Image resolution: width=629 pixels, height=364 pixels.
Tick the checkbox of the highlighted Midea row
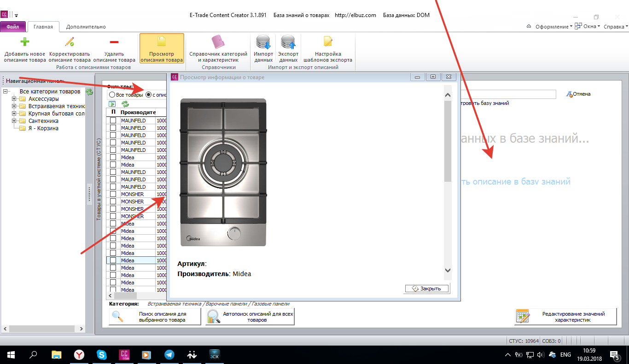click(x=113, y=260)
